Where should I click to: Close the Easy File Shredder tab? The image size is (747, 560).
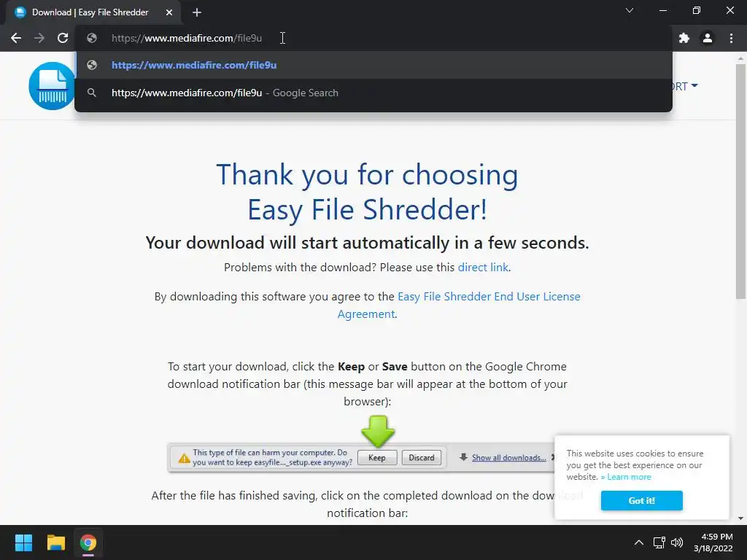click(x=169, y=12)
